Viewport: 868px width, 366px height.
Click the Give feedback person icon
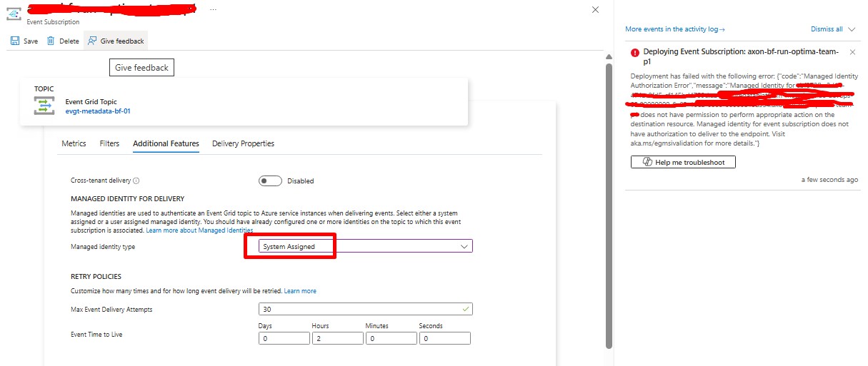click(92, 41)
